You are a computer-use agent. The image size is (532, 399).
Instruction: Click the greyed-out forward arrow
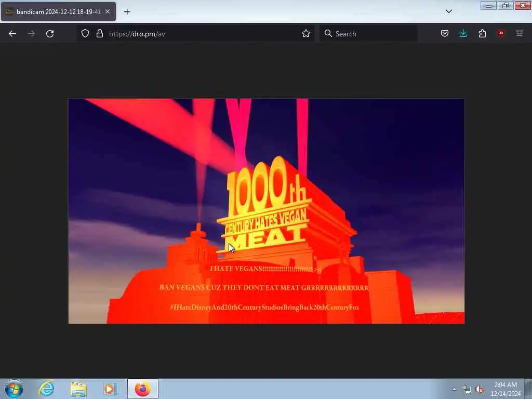coord(31,34)
